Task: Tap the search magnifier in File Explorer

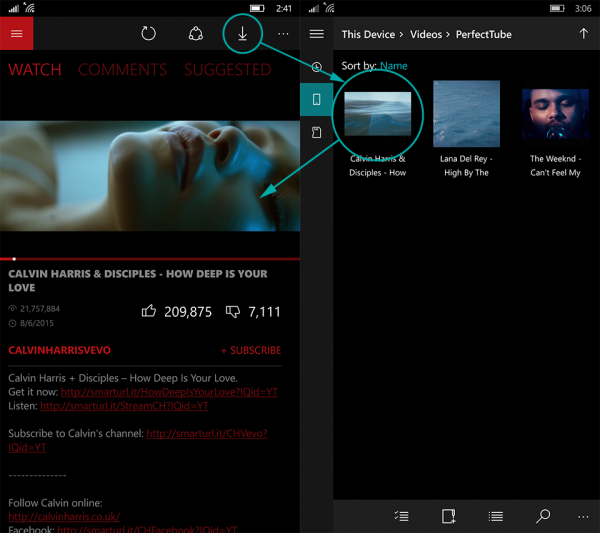Action: (543, 516)
